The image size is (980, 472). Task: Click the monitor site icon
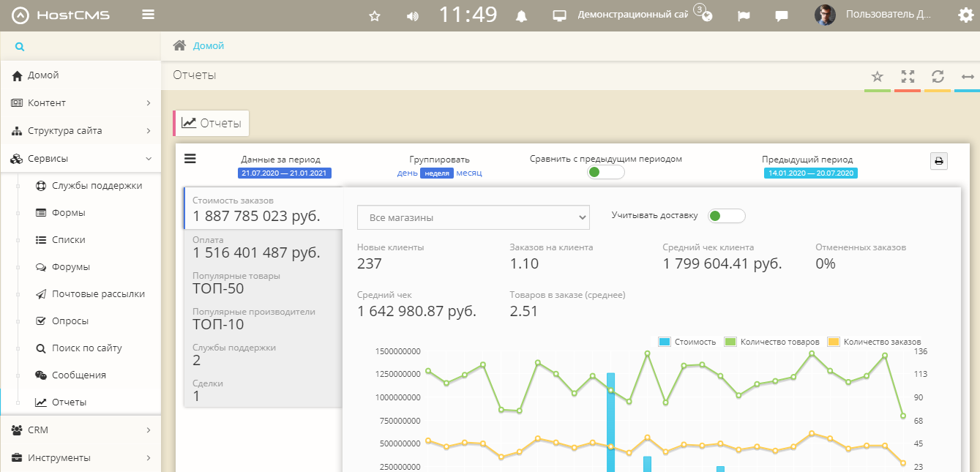point(560,15)
